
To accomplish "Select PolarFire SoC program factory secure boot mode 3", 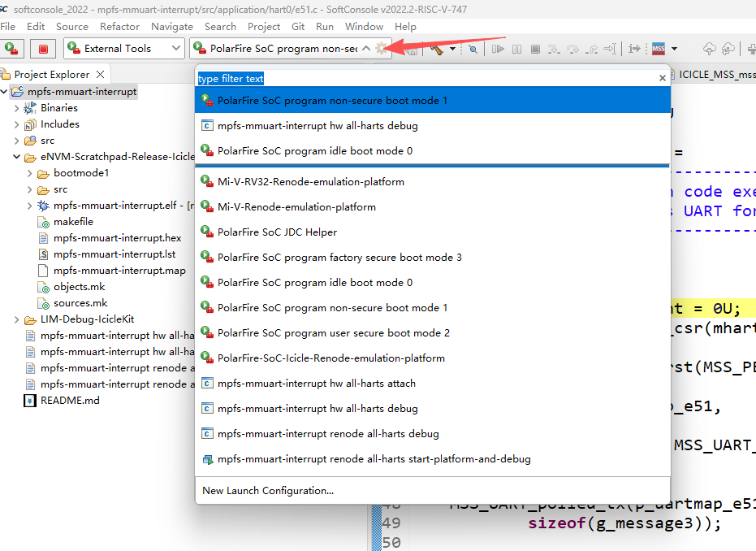I will [x=433, y=257].
